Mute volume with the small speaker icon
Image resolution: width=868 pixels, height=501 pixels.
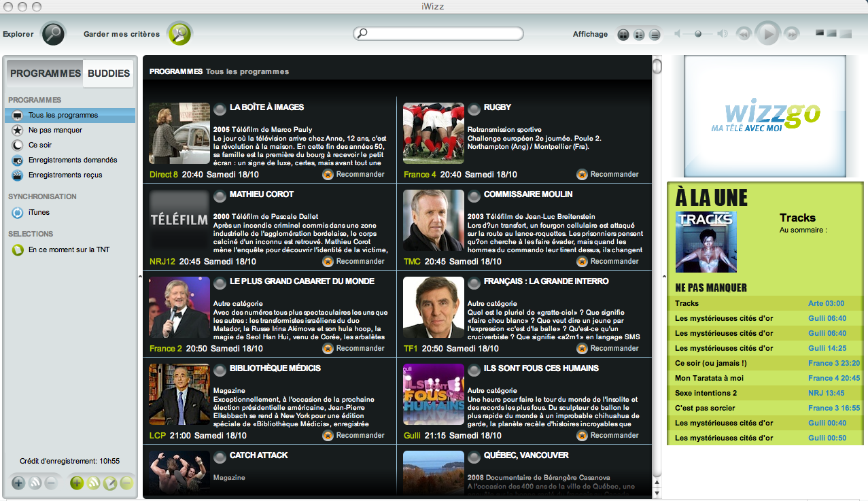coord(678,34)
